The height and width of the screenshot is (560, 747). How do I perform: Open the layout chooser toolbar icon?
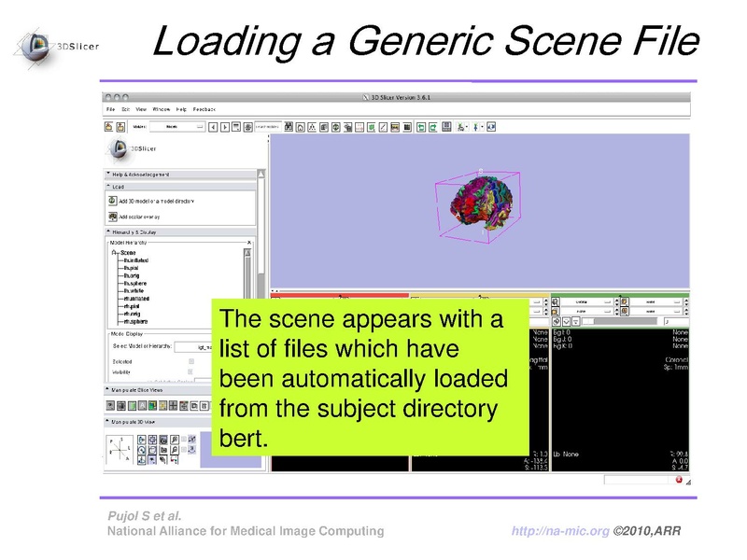coord(446,127)
